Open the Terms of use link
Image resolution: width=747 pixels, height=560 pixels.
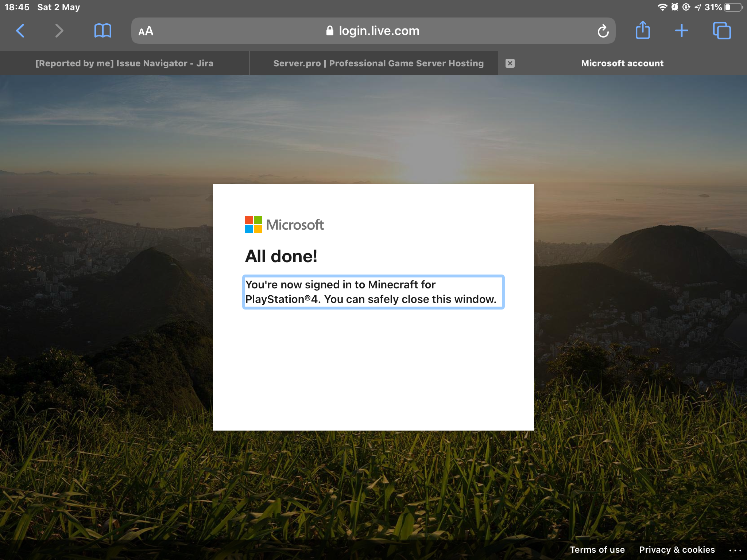coord(597,549)
